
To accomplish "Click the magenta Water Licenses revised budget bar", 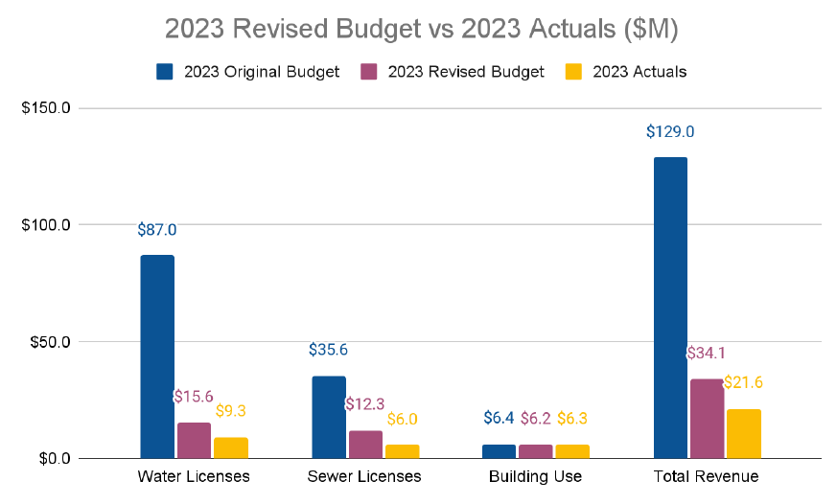I will (194, 441).
